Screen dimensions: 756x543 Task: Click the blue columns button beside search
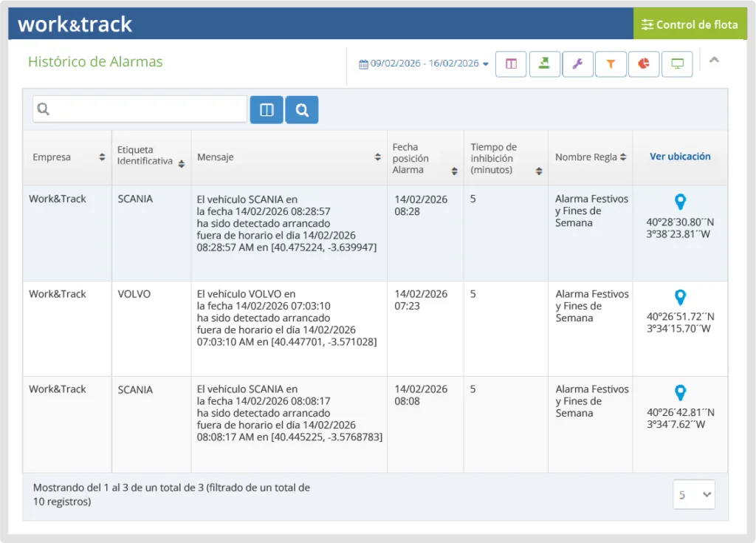(x=267, y=110)
